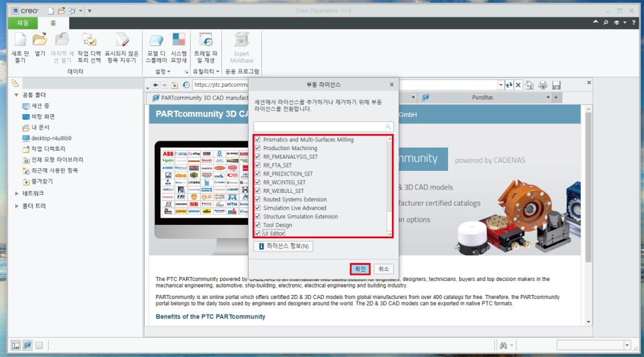This screenshot has width=644, height=357.
Task: Click the browser parent folder icon
Action: 175,85
